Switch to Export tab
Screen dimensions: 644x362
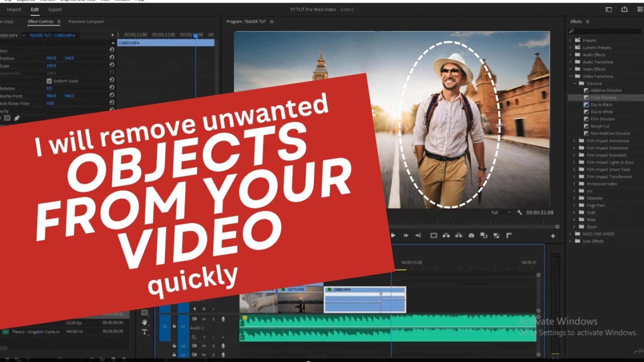pyautogui.click(x=55, y=9)
